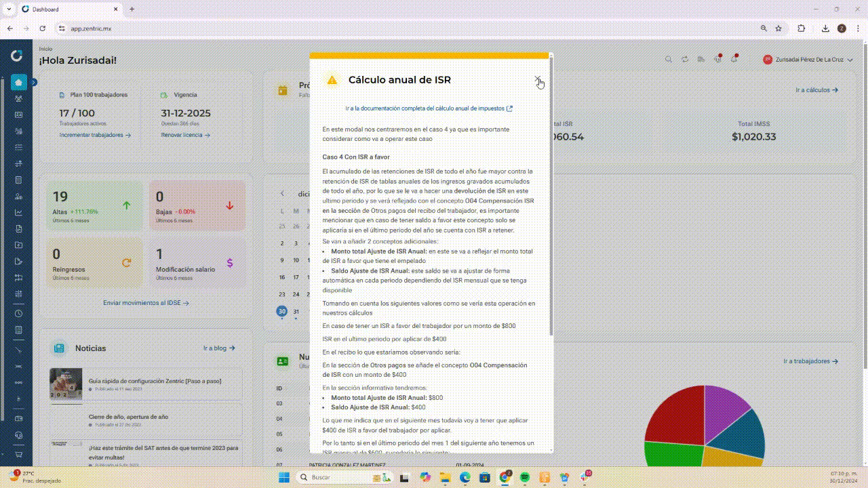Expand the left sidebar with the arrow toggle

33,82
